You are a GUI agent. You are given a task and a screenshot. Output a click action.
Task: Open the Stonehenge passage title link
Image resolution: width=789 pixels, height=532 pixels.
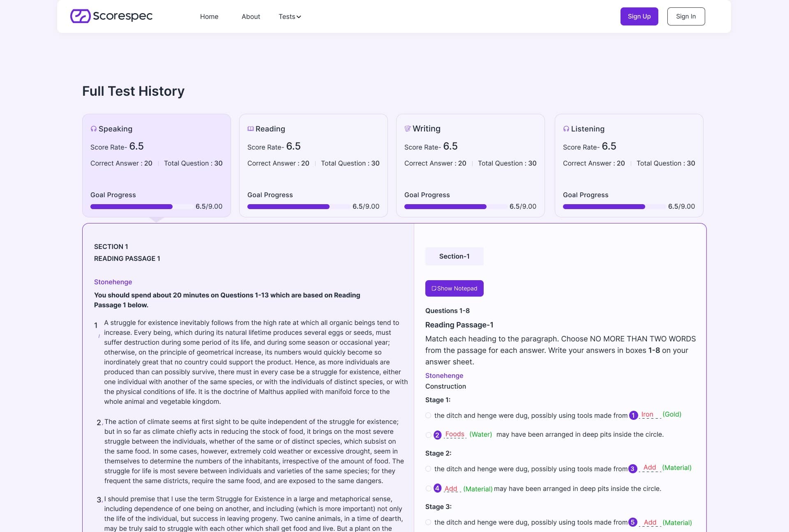click(x=113, y=282)
